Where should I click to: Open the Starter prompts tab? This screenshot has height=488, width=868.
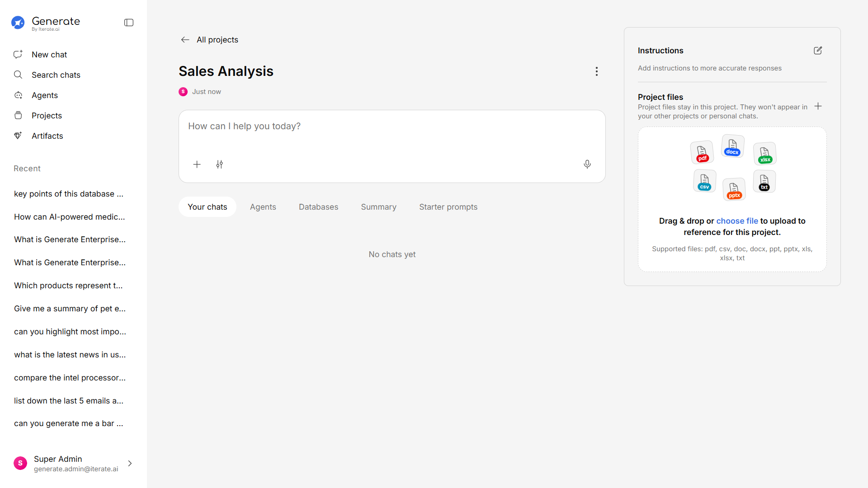(x=448, y=207)
